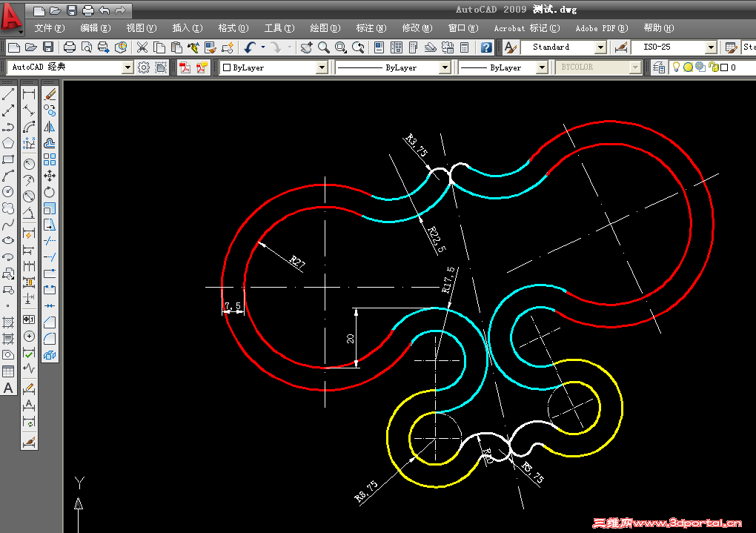Select the Hatch tool
The image size is (756, 533).
8,322
